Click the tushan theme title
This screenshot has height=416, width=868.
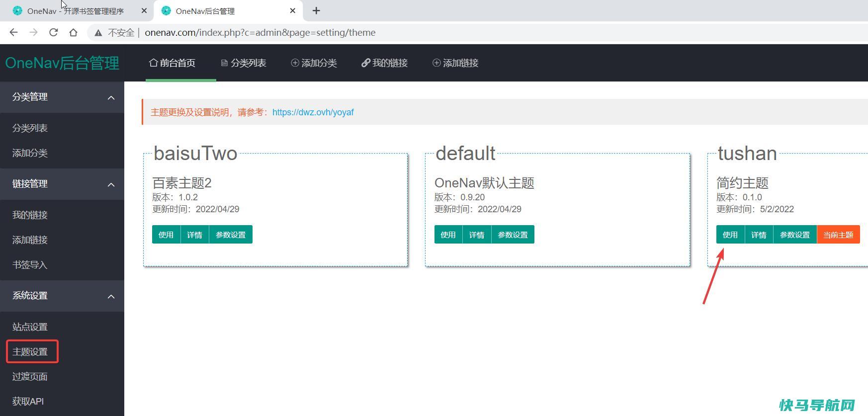click(747, 153)
